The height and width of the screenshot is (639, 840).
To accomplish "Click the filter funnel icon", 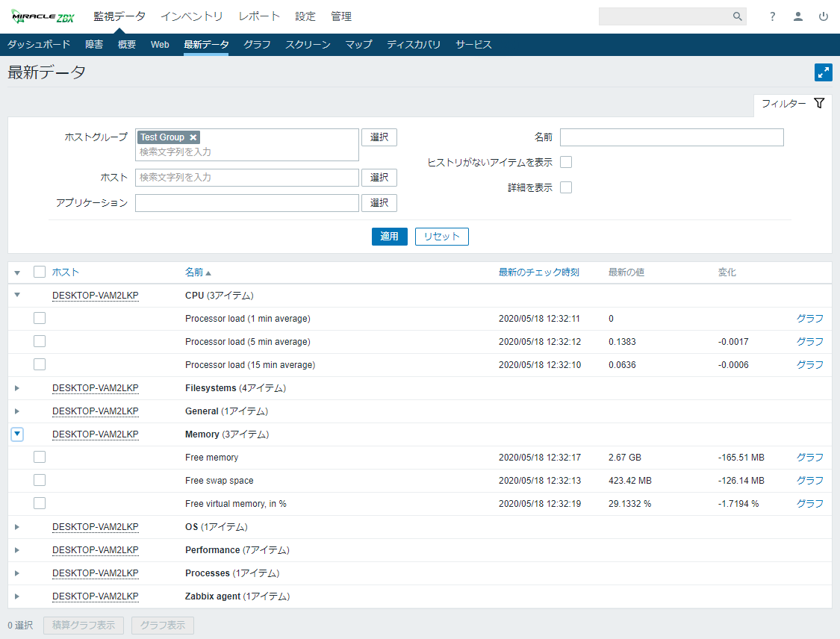I will click(x=819, y=104).
